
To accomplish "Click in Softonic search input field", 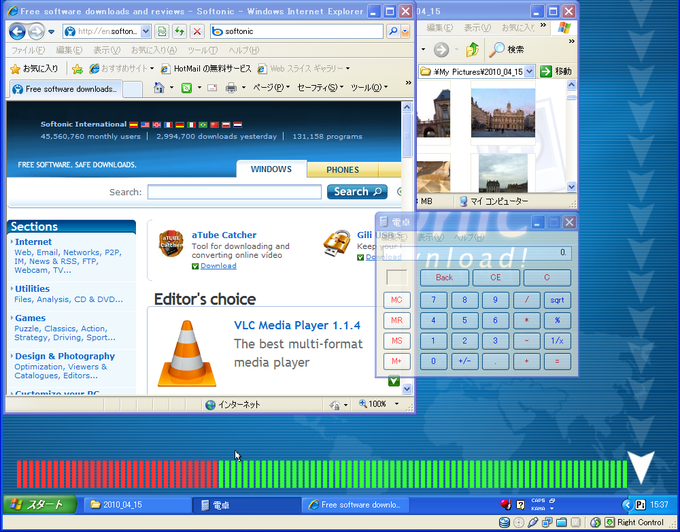I will pos(234,192).
